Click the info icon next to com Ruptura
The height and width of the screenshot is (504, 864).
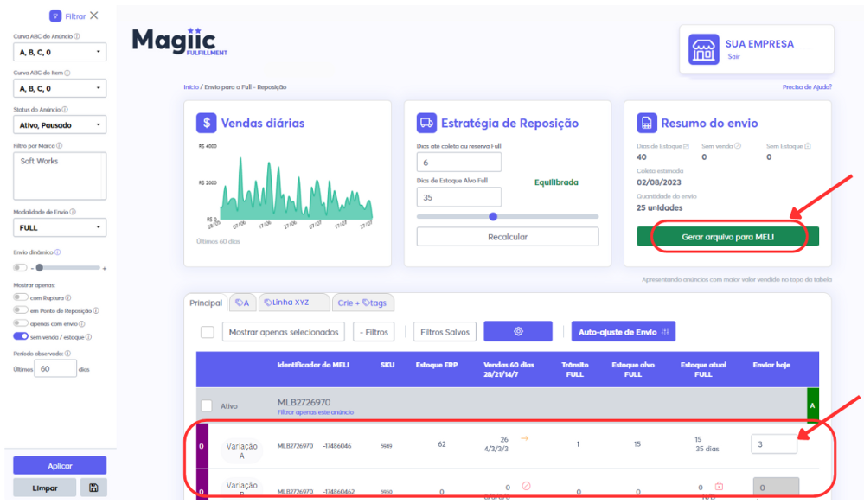pyautogui.click(x=67, y=298)
